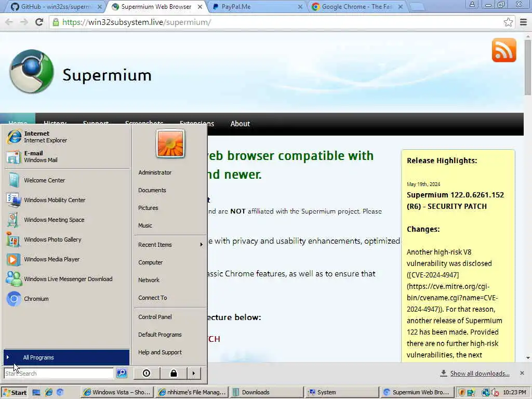Click the user account flower picture

click(x=170, y=143)
